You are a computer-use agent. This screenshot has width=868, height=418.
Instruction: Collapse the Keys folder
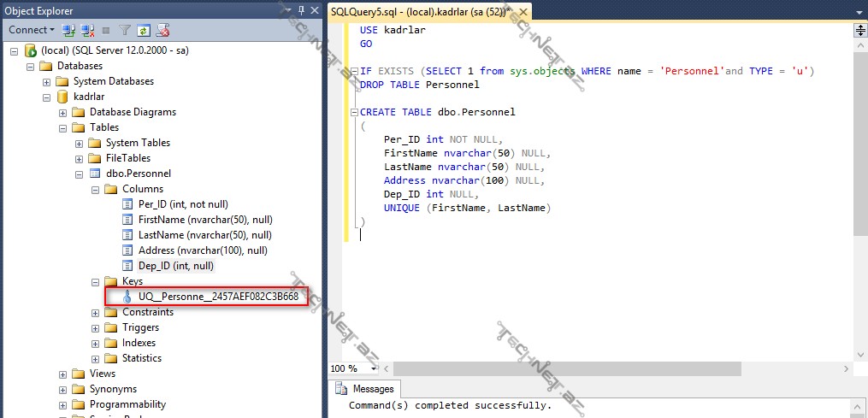[96, 281]
